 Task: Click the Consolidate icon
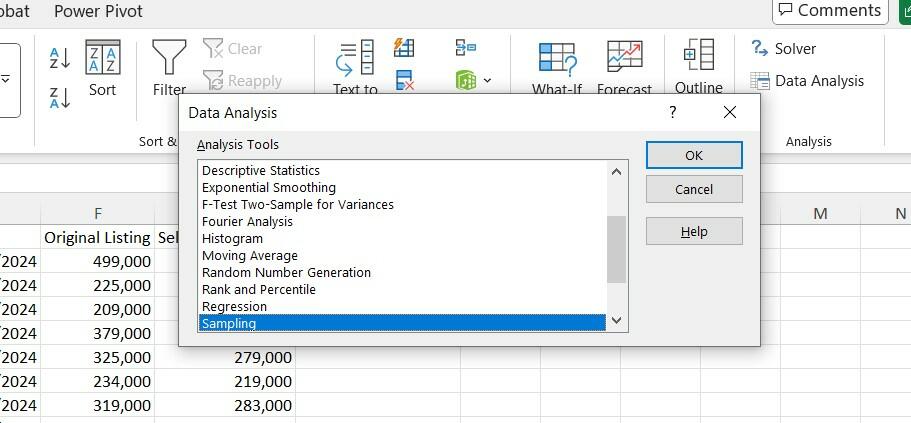[x=466, y=48]
